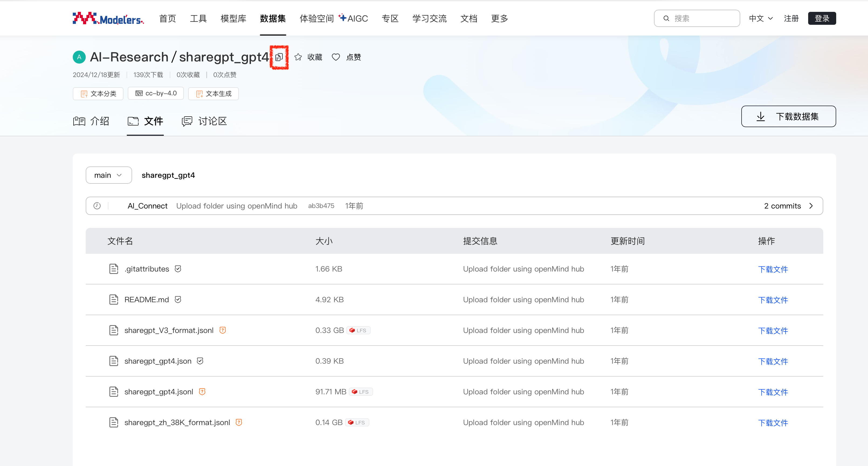Expand the 中文 language dropdown
The width and height of the screenshot is (868, 466).
coord(760,19)
